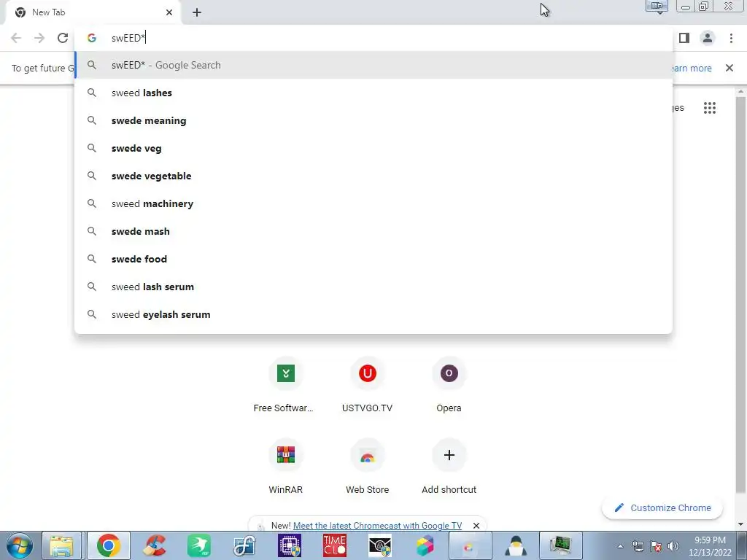
Task: Open the Action Center flag icon
Action: (656, 546)
